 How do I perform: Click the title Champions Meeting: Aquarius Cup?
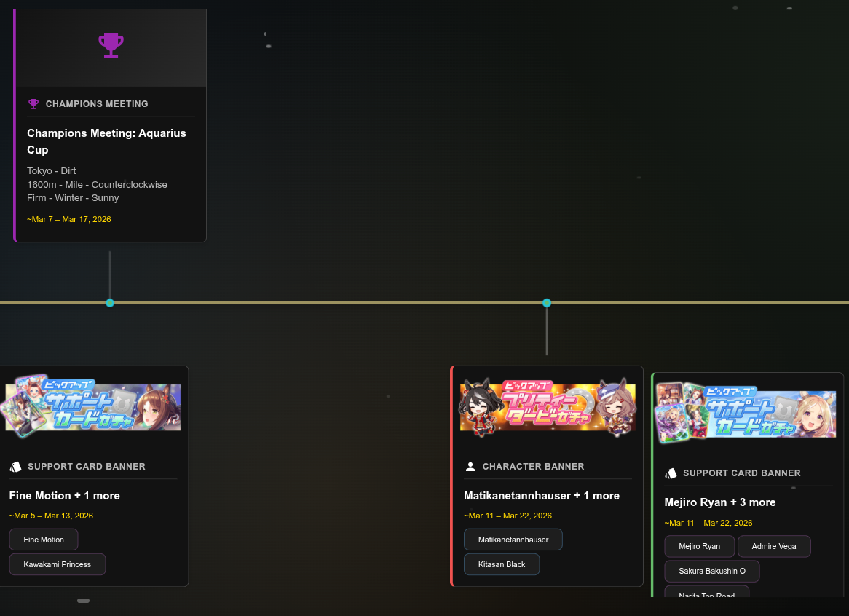(x=106, y=141)
